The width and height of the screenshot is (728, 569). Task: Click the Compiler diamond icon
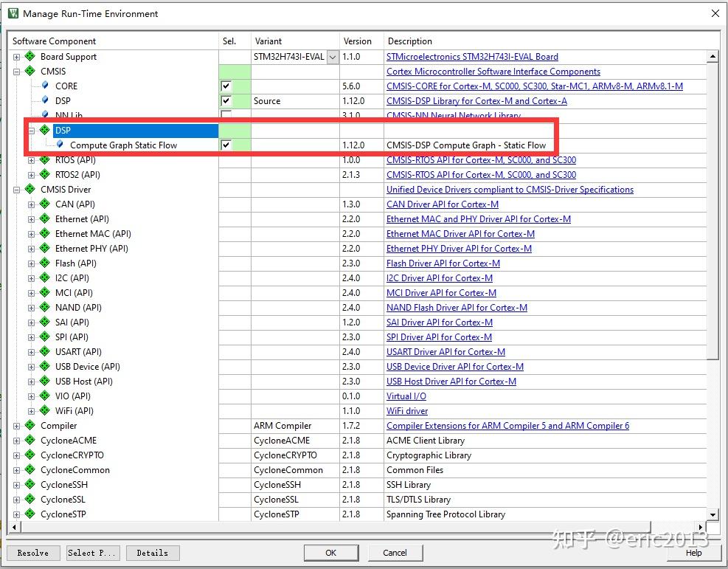(x=30, y=426)
